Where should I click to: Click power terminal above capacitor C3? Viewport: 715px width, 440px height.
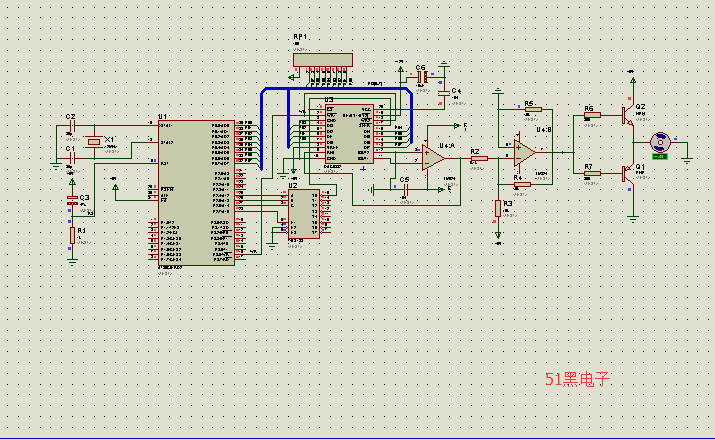72,182
